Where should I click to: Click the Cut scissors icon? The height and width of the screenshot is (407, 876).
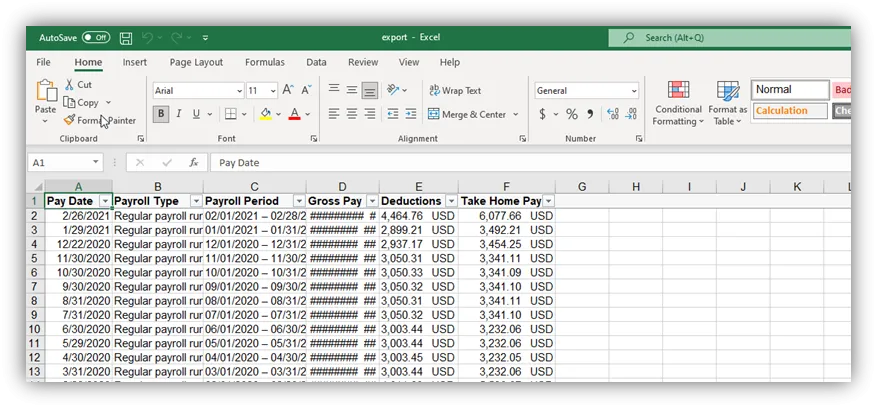pos(70,85)
